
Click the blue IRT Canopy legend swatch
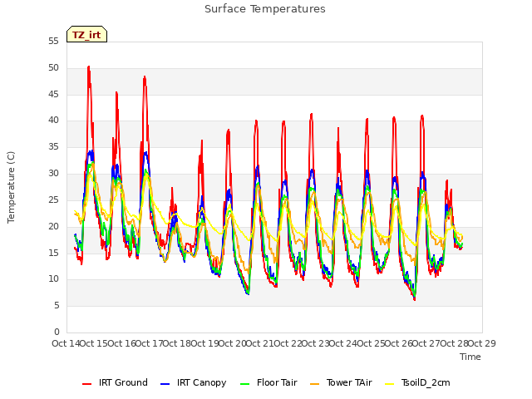point(165,384)
